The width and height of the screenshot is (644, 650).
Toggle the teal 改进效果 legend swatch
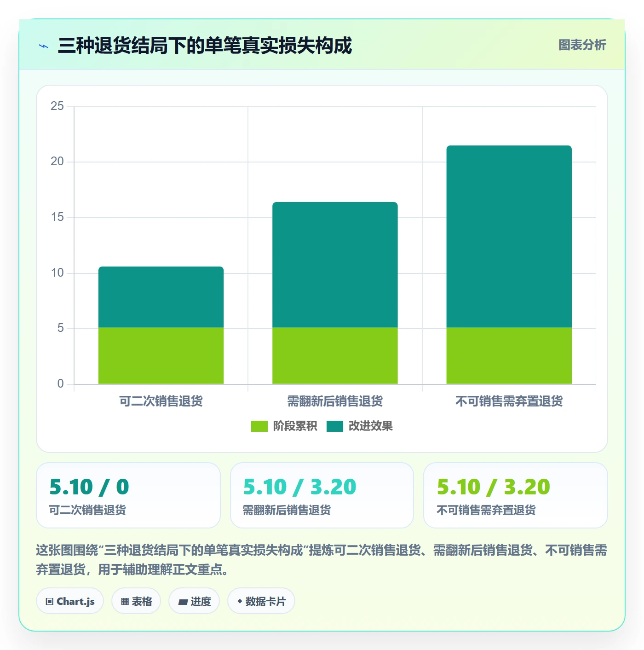pyautogui.click(x=335, y=426)
